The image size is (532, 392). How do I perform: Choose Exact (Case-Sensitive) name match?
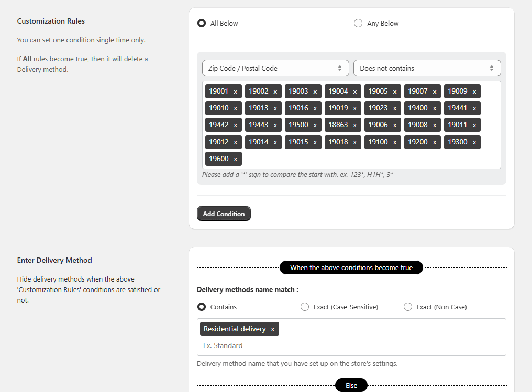pos(305,307)
